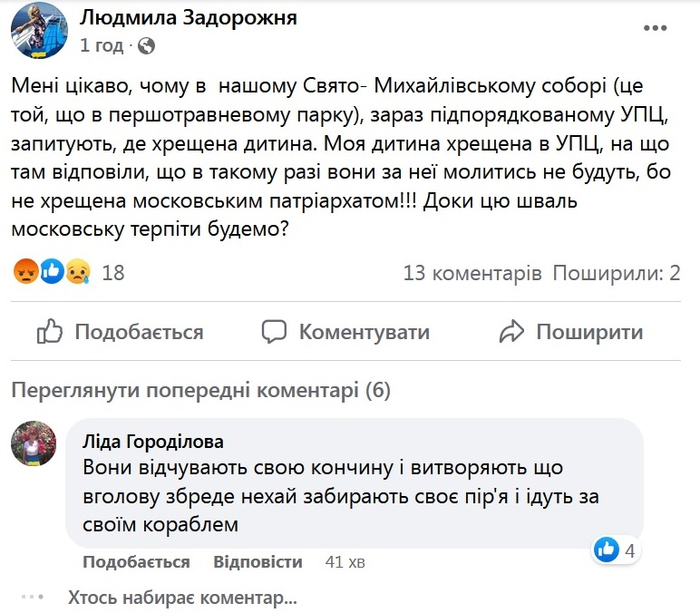Open the reactions count 18

tap(113, 273)
